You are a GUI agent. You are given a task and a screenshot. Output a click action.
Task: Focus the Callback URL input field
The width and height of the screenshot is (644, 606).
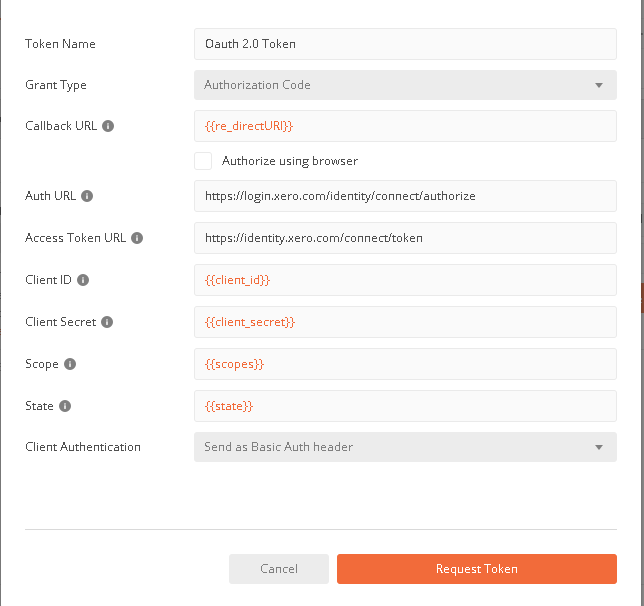click(x=404, y=127)
